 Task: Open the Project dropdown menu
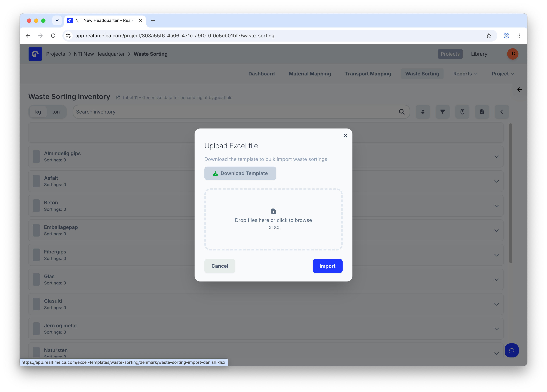coord(503,73)
